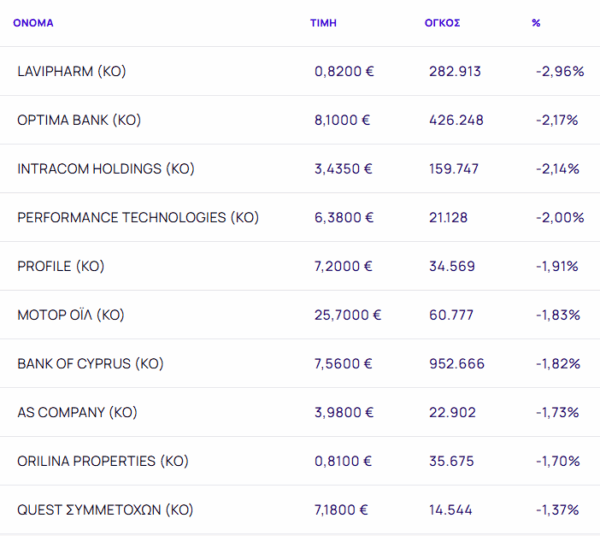Click the % change column header
The image size is (600, 536).
point(536,22)
